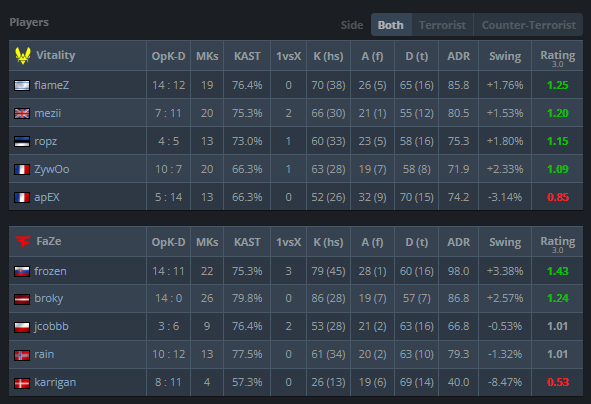Viewport: 591px width, 404px height.
Task: Sort Vitality table by OpK-D header
Action: (x=168, y=56)
